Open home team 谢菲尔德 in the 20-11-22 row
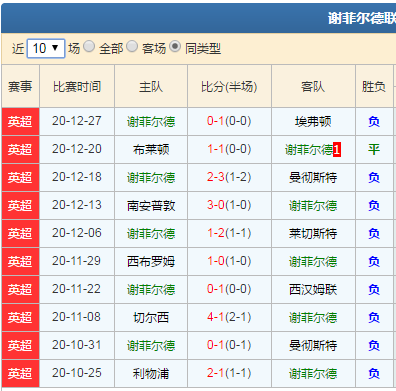Screen dimensions: 396x391 151,290
